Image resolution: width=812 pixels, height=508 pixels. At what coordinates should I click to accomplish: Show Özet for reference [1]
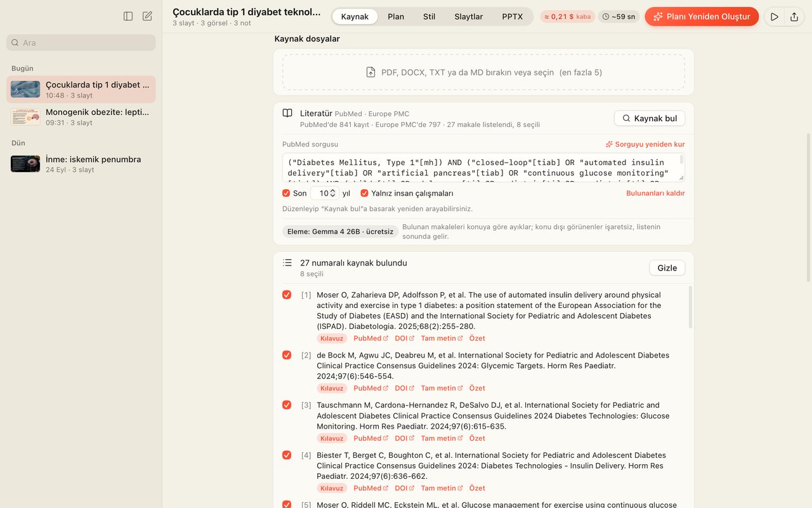click(x=477, y=338)
